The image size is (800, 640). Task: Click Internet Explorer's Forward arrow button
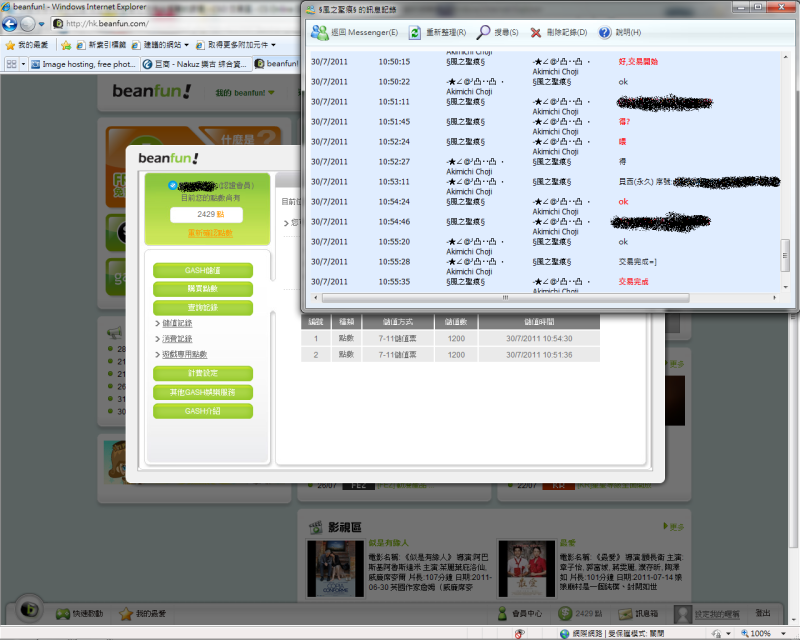point(28,23)
